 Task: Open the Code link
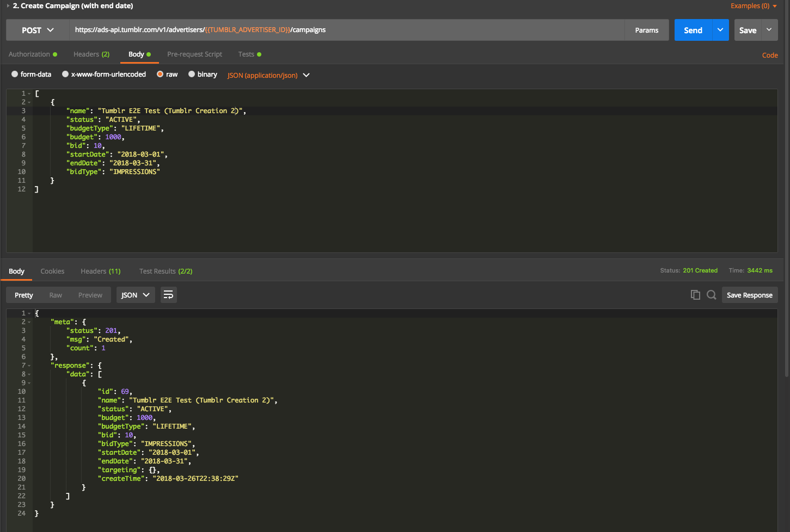click(770, 55)
